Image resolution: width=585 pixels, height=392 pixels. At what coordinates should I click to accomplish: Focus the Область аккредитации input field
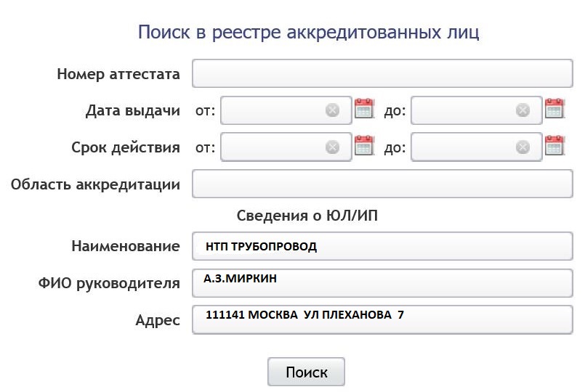[382, 184]
